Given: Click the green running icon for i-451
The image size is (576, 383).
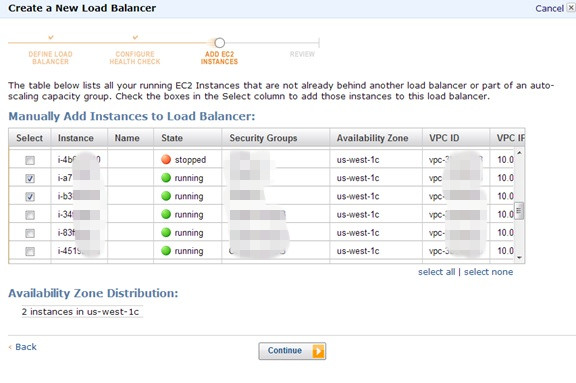Looking at the screenshot, I should click(166, 251).
